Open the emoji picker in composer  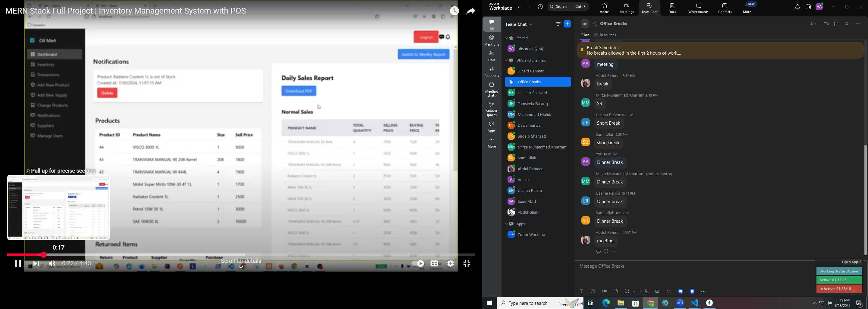(x=593, y=291)
